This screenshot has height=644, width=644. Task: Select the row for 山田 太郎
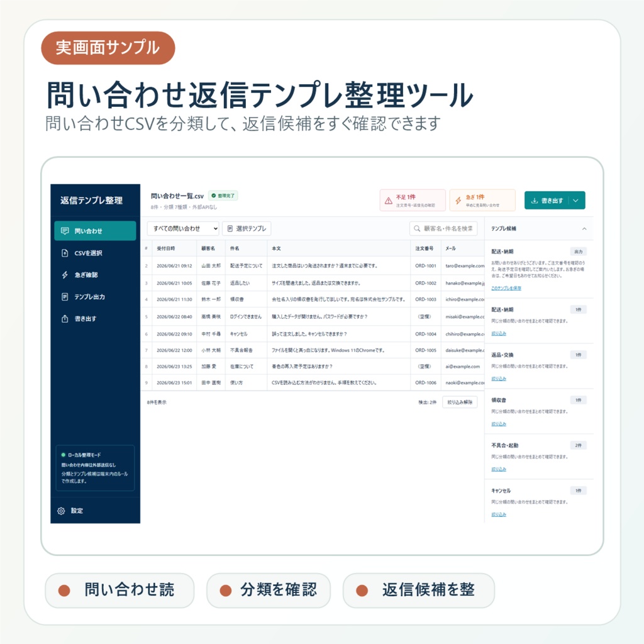(313, 266)
